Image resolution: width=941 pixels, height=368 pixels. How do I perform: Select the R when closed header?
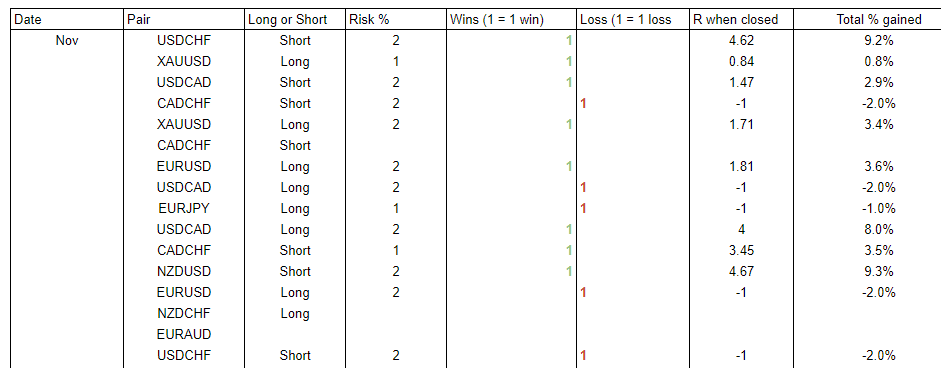741,19
